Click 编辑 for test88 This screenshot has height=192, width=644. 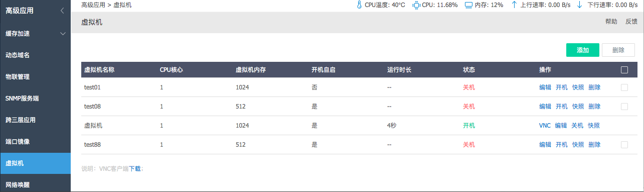[x=545, y=145]
